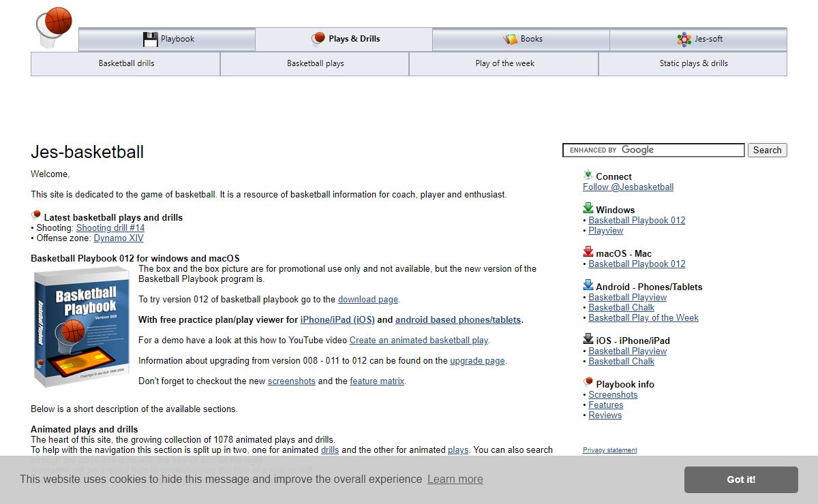Viewport: 818px width, 504px height.
Task: Open Android Basketball Chalk link
Action: click(x=622, y=307)
